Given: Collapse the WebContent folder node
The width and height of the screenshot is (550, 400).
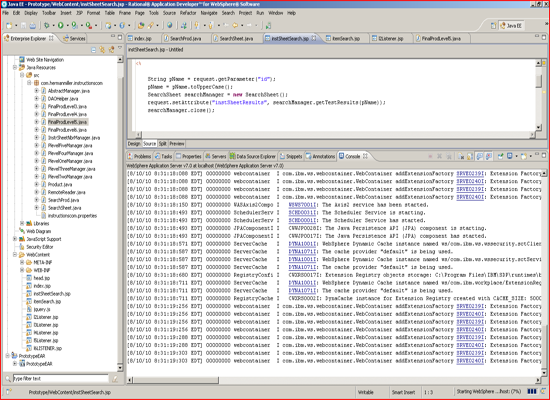Looking at the screenshot, I should click(15, 254).
